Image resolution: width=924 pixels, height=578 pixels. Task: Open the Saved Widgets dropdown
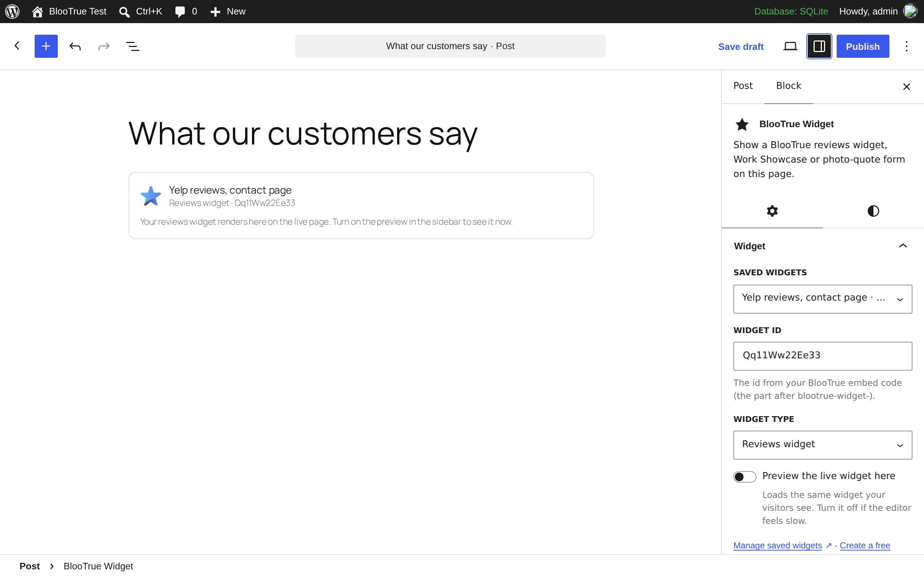click(823, 299)
